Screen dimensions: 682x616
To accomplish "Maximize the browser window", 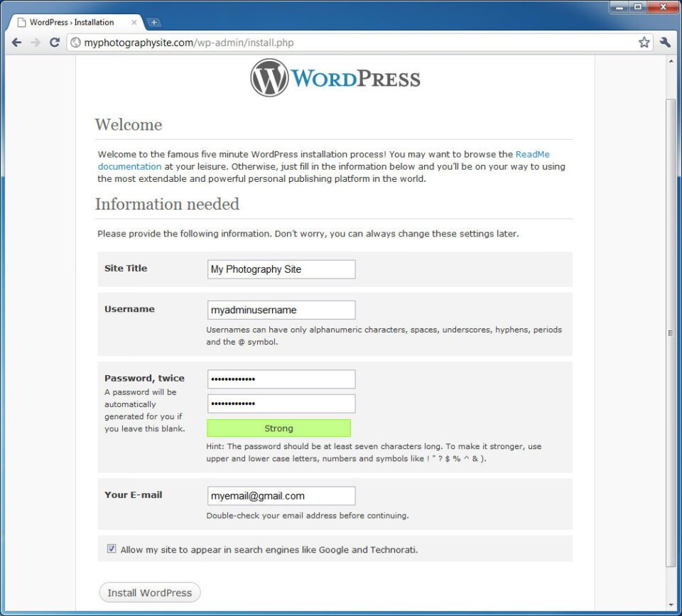I will tap(638, 7).
